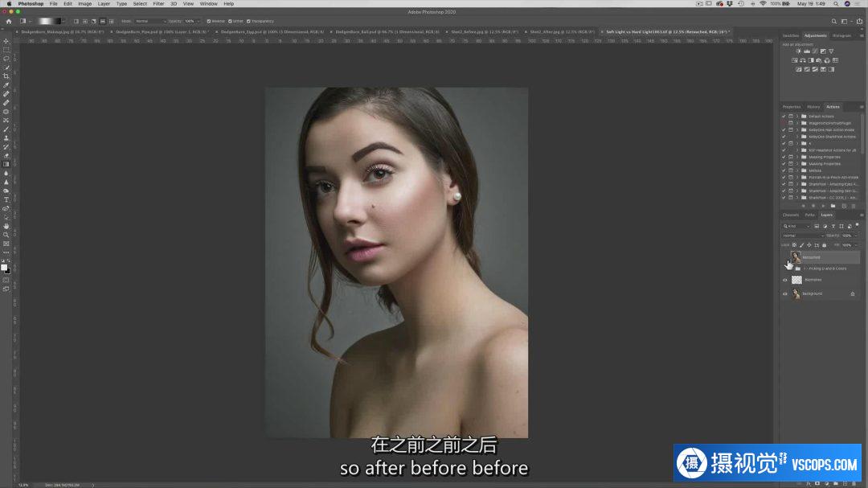868x488 pixels.
Task: Hide the Blemishes layer
Action: (785, 280)
